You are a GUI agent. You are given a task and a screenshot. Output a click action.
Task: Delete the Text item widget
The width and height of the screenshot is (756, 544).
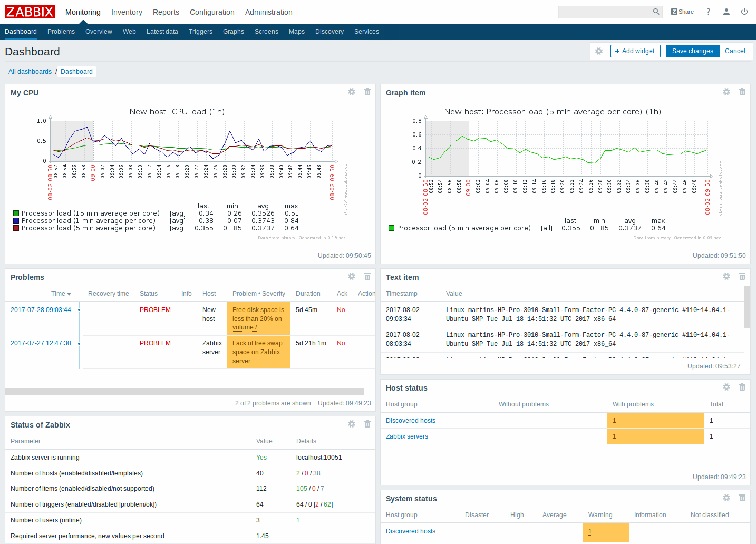tap(742, 276)
